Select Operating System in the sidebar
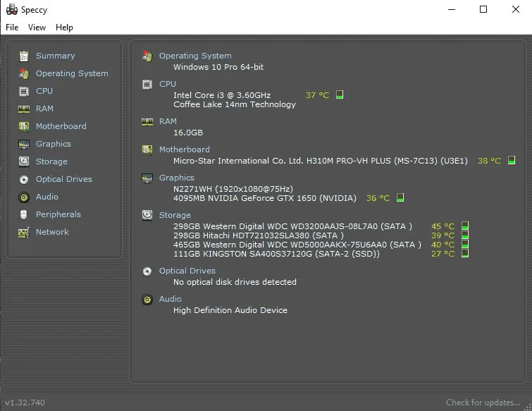The width and height of the screenshot is (532, 411). [x=72, y=73]
